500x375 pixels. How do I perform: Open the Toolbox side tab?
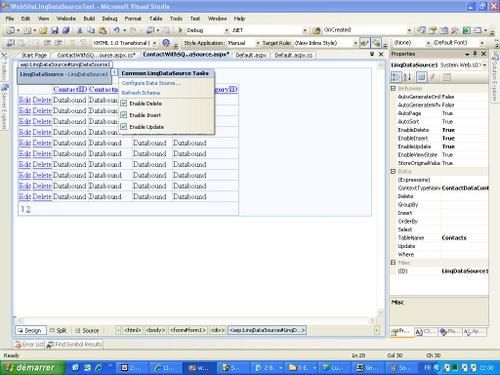coord(4,67)
